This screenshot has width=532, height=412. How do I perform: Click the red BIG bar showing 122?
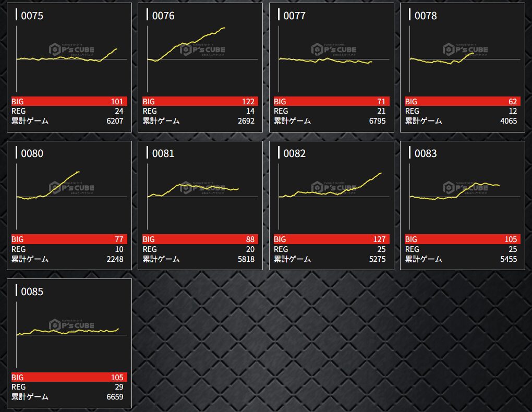(x=200, y=102)
